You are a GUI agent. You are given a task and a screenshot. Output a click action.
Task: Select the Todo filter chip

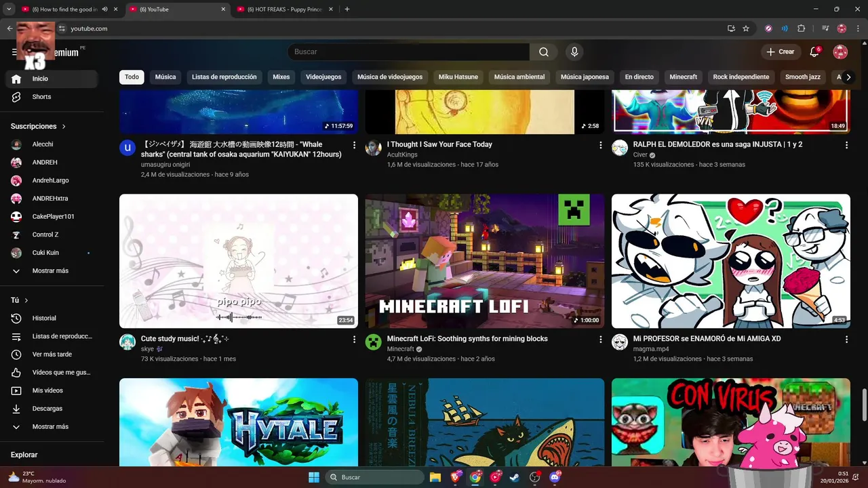tap(132, 77)
